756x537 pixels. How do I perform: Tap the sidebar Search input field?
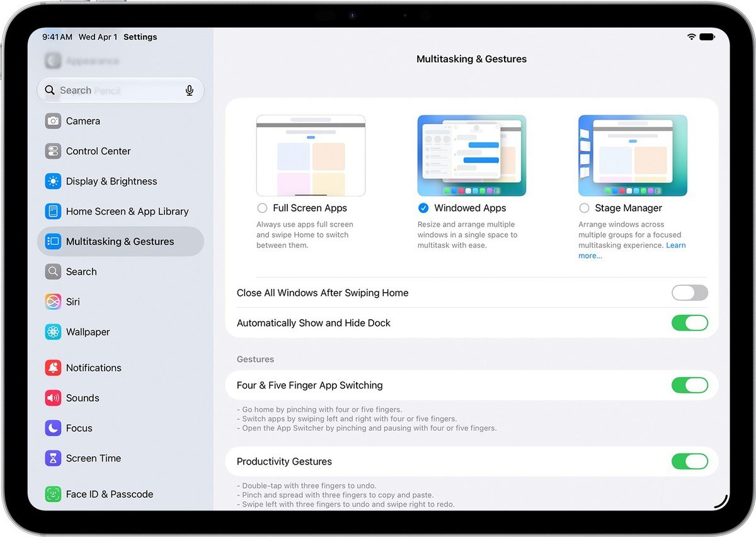tap(120, 91)
